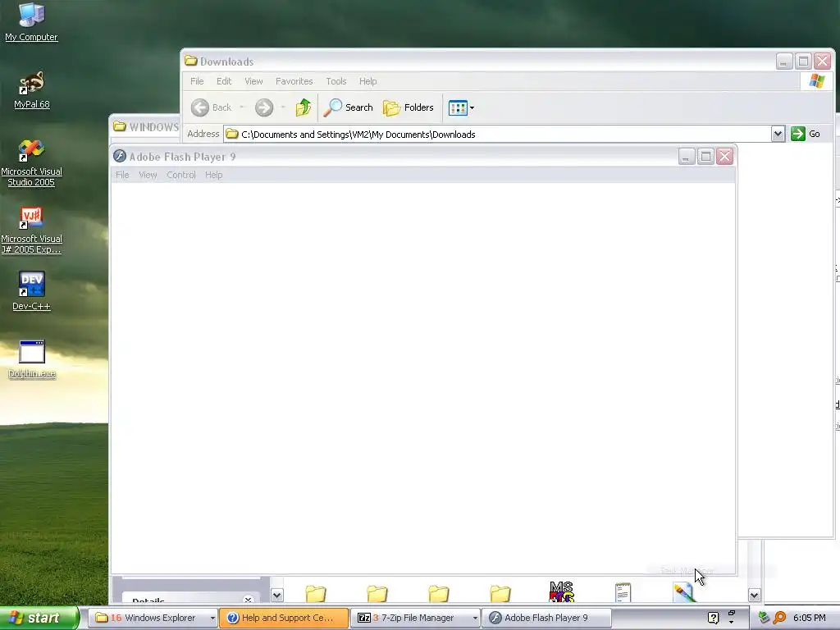Viewport: 840px width, 630px height.
Task: Click the Start button
Action: pos(39,618)
